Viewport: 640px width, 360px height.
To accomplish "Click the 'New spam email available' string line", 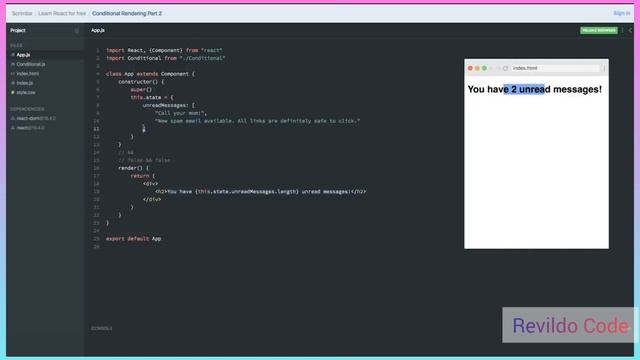I will pos(258,121).
